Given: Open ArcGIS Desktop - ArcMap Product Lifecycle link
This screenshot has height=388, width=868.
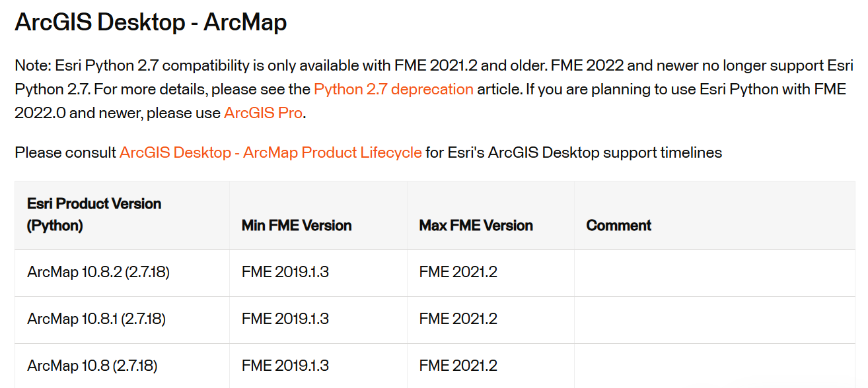Looking at the screenshot, I should click(271, 152).
